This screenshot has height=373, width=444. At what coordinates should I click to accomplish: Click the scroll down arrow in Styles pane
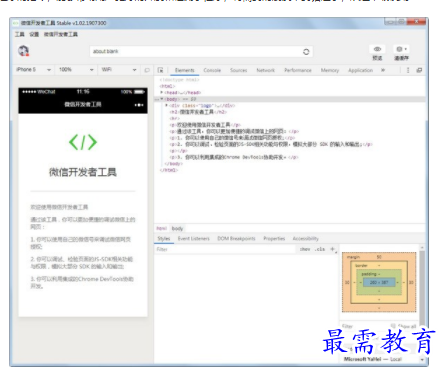click(x=422, y=359)
